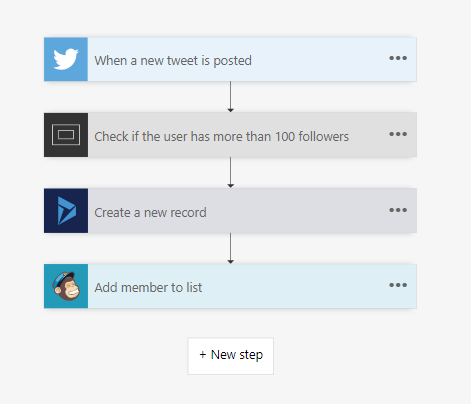Click the connector arrow above Add member to list

230,248
